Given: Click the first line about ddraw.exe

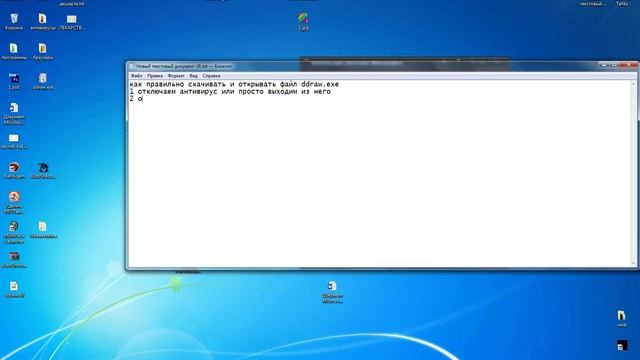Looking at the screenshot, I should (x=234, y=84).
